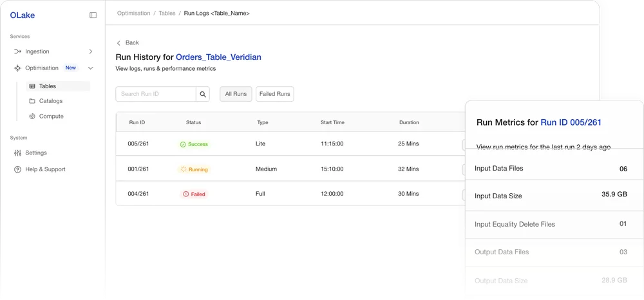Viewport: 644px width, 300px height.
Task: Sort by Status column header
Action: click(193, 122)
